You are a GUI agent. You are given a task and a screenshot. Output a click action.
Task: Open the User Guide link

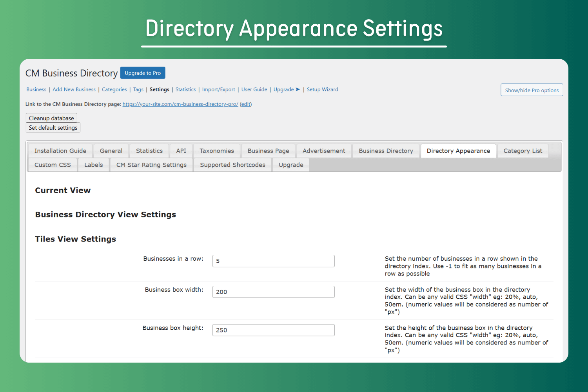(x=254, y=89)
